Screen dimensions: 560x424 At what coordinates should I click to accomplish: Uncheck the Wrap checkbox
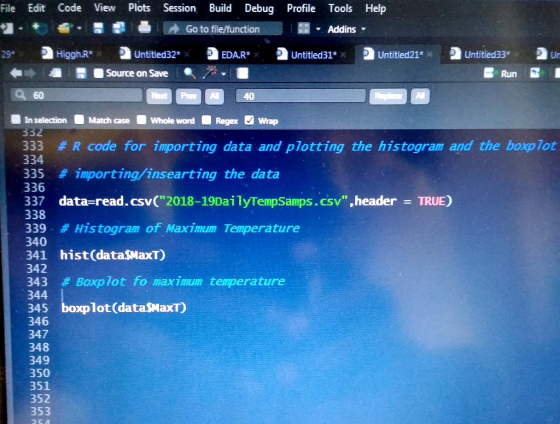click(249, 120)
